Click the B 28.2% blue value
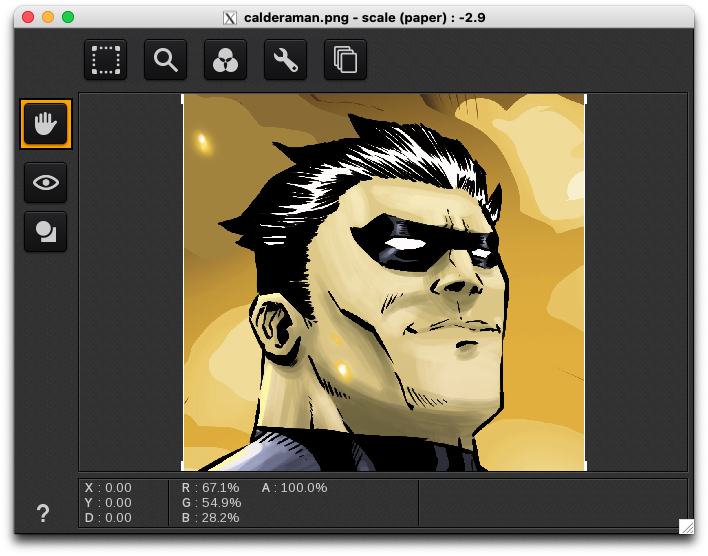708x556 pixels. tap(210, 518)
